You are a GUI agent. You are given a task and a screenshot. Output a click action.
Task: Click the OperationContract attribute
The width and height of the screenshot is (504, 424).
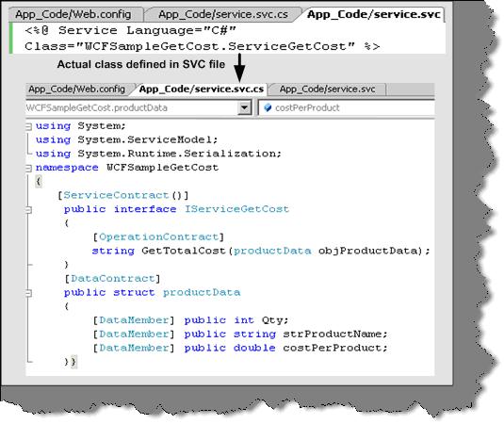[x=158, y=236]
